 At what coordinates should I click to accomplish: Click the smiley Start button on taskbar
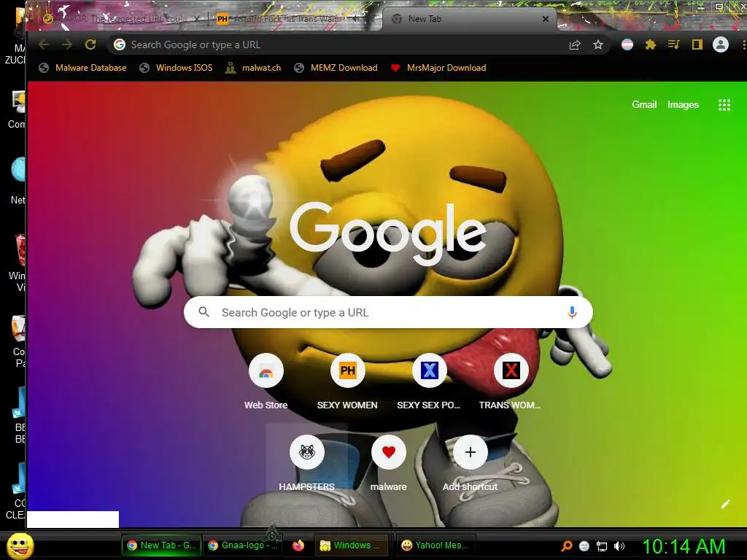click(20, 545)
